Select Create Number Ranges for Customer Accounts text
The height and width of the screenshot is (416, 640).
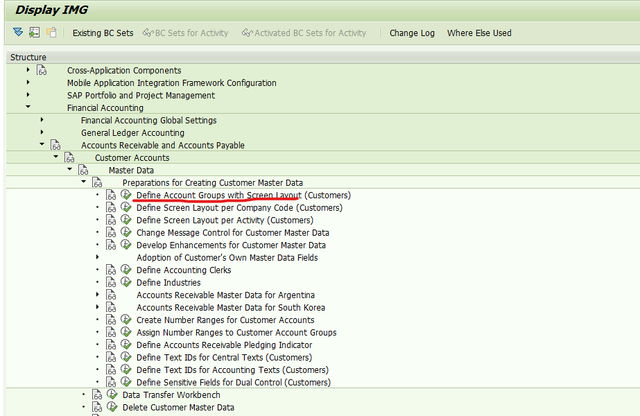(225, 320)
